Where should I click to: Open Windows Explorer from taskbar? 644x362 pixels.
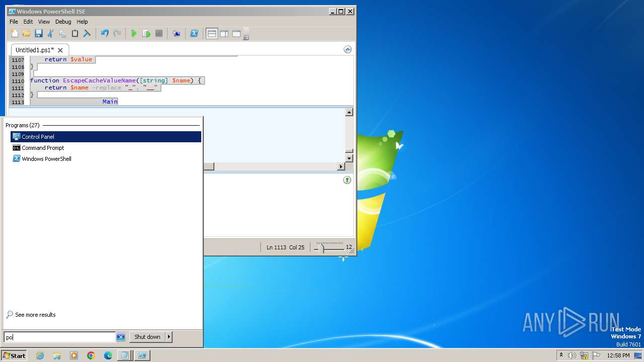(x=57, y=355)
